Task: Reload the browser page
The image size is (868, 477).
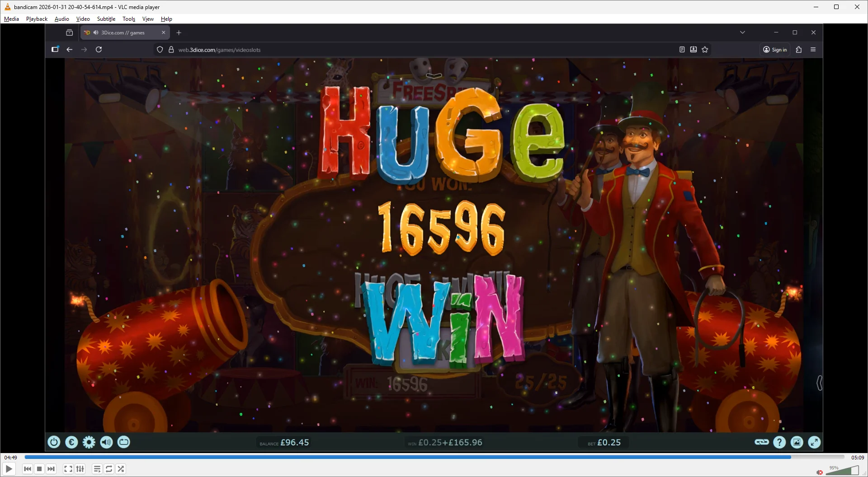Action: click(x=99, y=50)
